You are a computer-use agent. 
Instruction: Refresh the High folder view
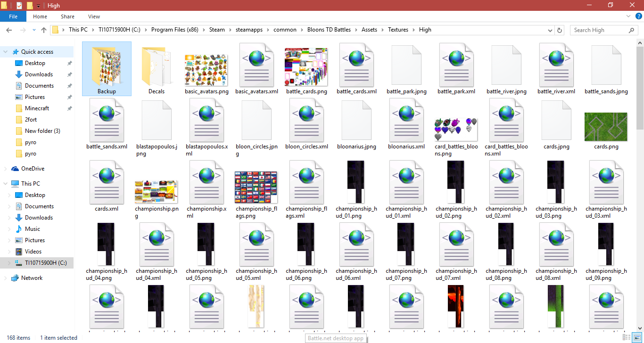pos(560,30)
